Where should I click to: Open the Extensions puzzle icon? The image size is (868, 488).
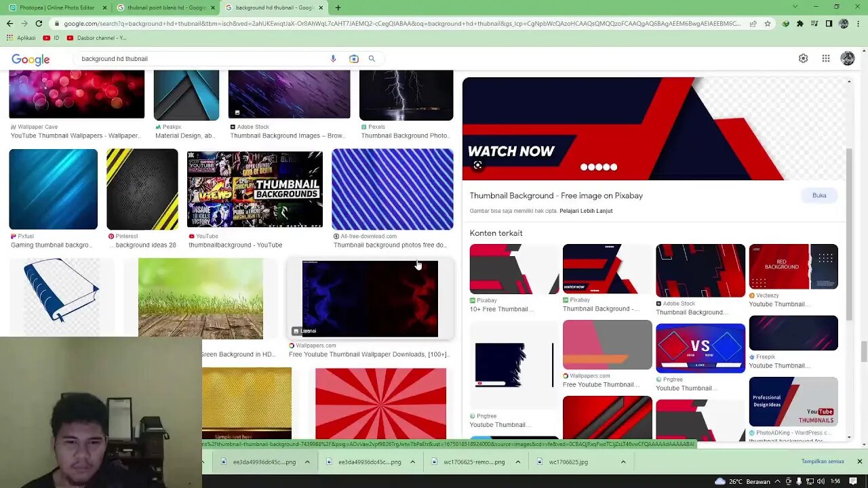(x=800, y=23)
